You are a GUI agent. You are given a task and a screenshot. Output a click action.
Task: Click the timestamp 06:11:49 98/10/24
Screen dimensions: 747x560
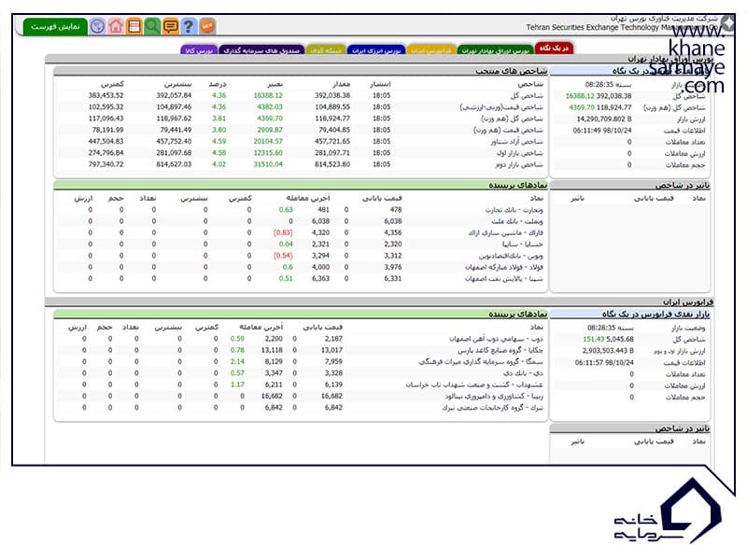(x=602, y=131)
